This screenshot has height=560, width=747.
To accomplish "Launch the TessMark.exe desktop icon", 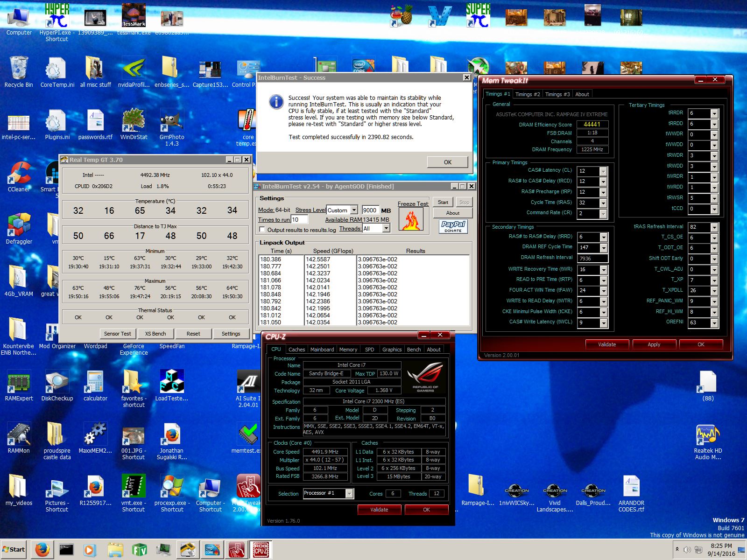I will click(x=134, y=19).
